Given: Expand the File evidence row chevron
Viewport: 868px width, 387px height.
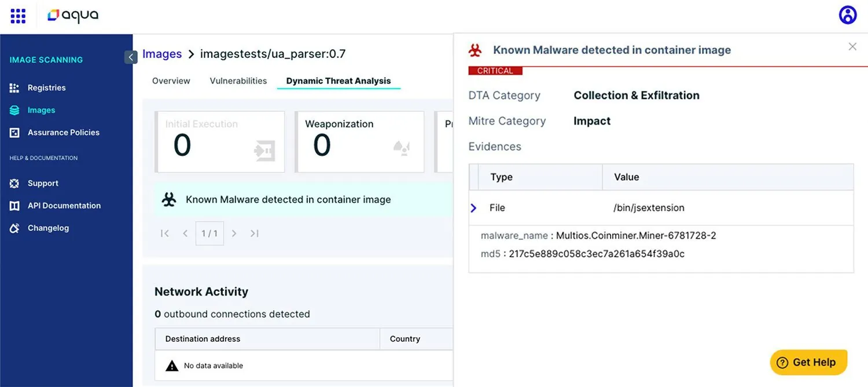Looking at the screenshot, I should click(473, 208).
